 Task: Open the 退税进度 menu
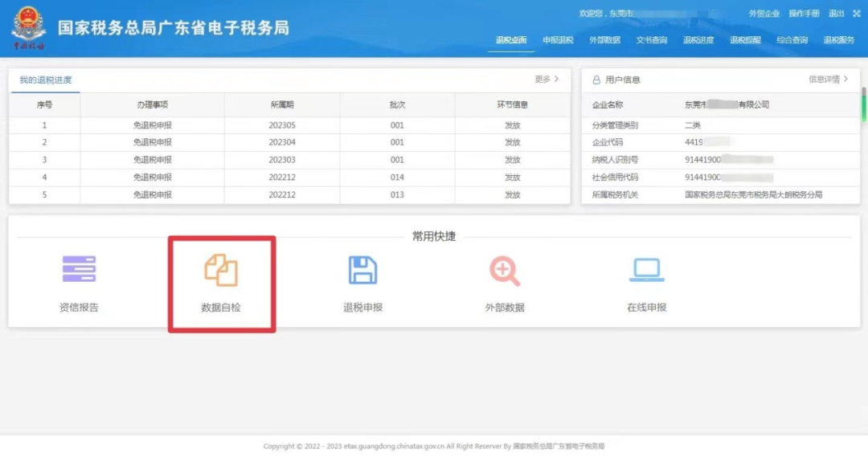(x=698, y=40)
